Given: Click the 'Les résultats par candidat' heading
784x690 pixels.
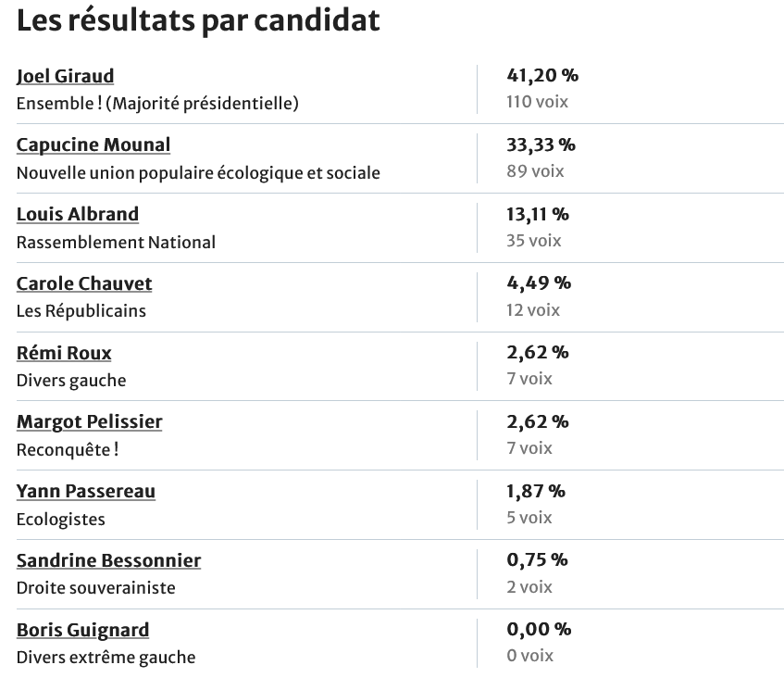Looking at the screenshot, I should [198, 20].
